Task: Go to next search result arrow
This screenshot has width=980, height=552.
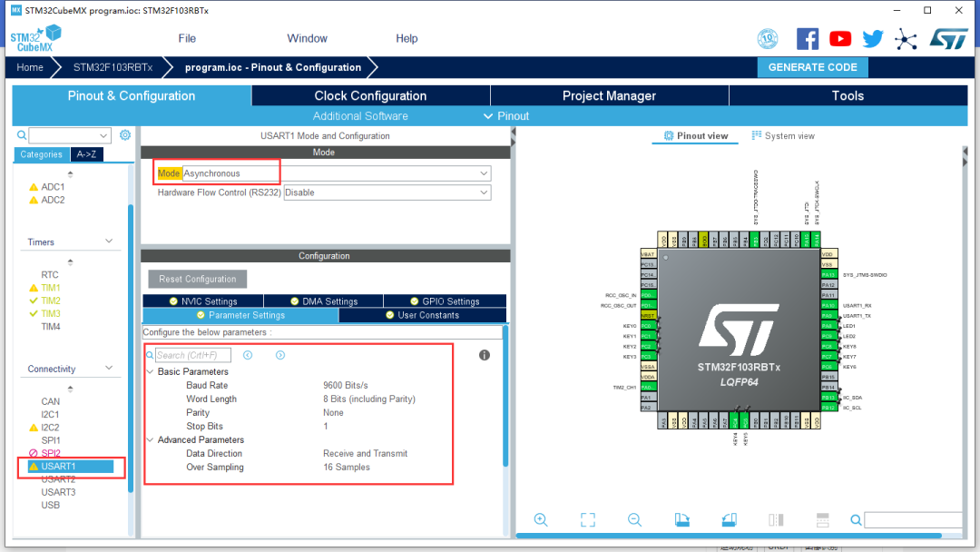Action: (x=280, y=355)
